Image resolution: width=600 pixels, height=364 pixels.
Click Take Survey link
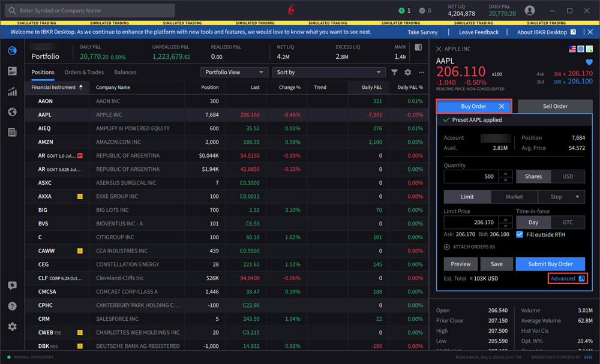tap(422, 32)
